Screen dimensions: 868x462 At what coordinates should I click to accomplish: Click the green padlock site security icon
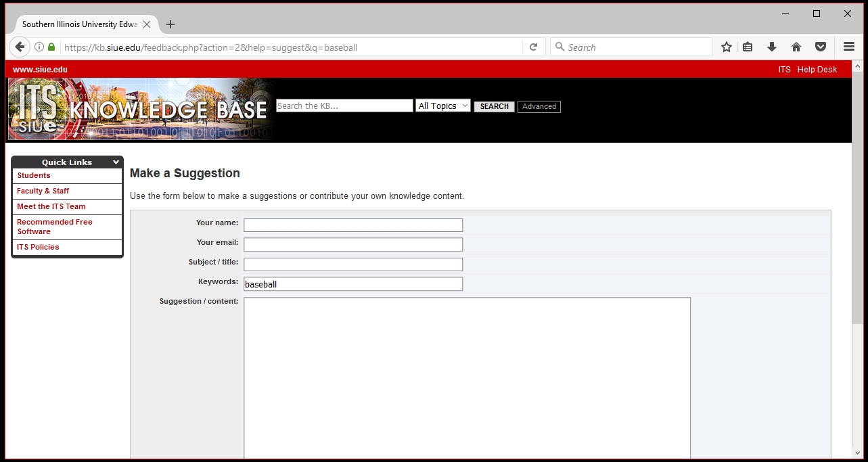tap(51, 47)
